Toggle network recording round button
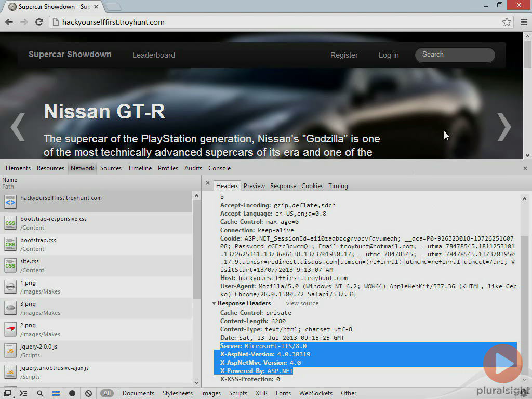The image size is (532, 399). [72, 393]
